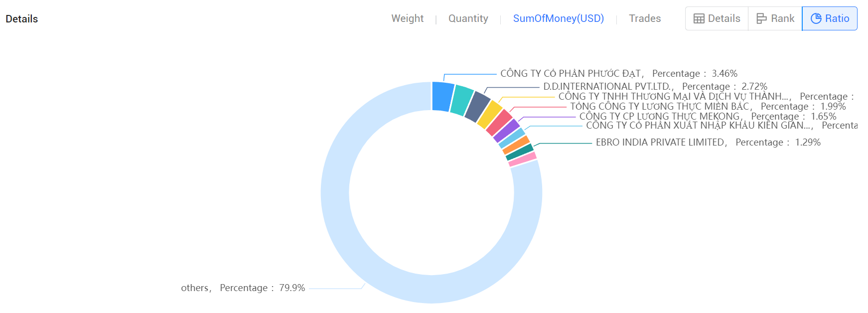This screenshot has width=868, height=313.
Task: Click the pink donut segment
Action: pos(522,159)
